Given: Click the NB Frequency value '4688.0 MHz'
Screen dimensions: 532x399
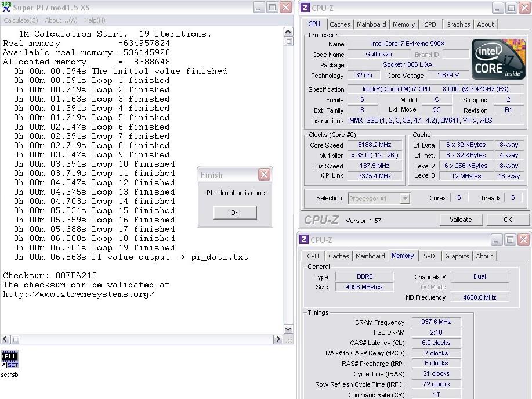Looking at the screenshot, I should 479,297.
